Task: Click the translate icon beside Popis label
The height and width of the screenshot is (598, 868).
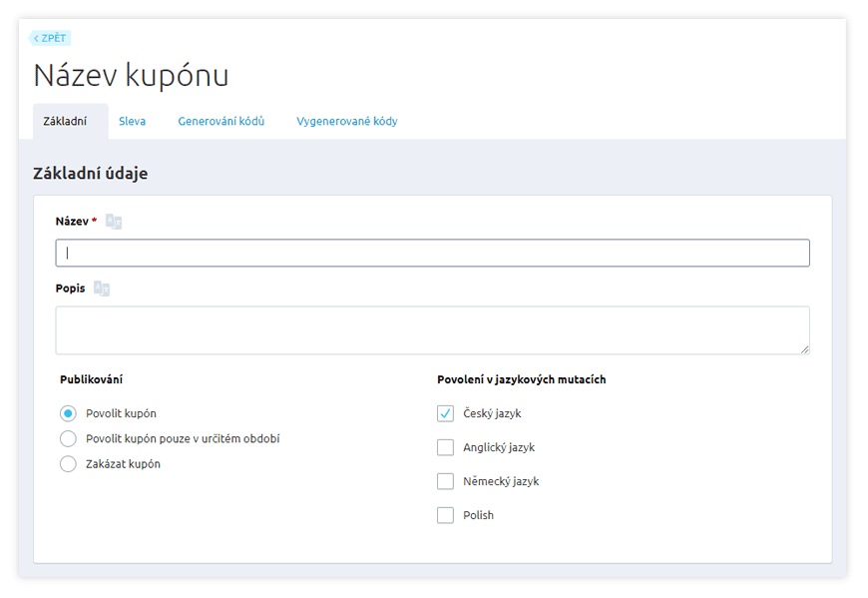Action: click(x=102, y=289)
